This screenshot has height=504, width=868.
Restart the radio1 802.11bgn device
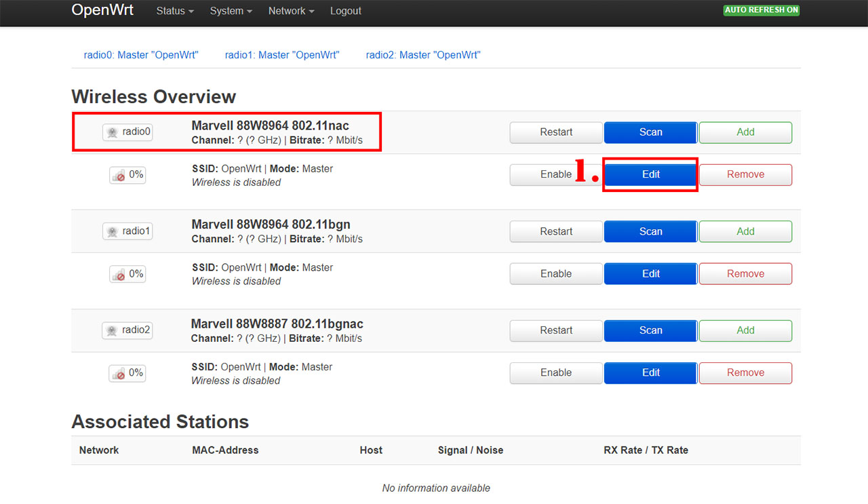point(556,231)
